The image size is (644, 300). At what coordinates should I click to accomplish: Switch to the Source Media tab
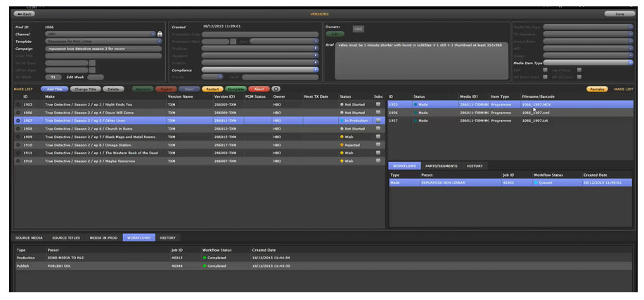29,238
